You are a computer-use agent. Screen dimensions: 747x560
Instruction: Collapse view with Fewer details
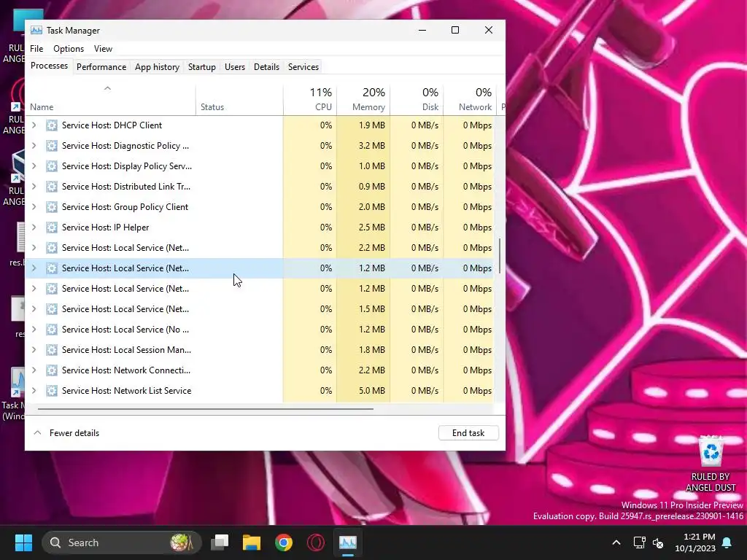coord(66,433)
